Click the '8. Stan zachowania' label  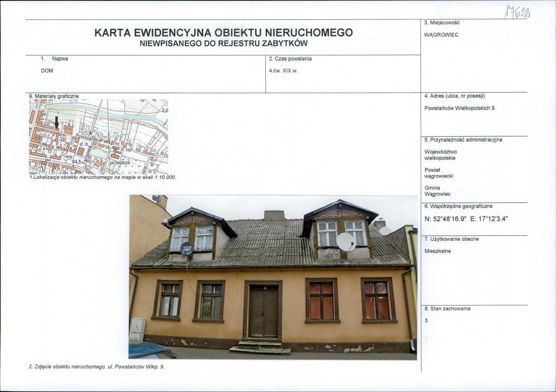pos(447,309)
